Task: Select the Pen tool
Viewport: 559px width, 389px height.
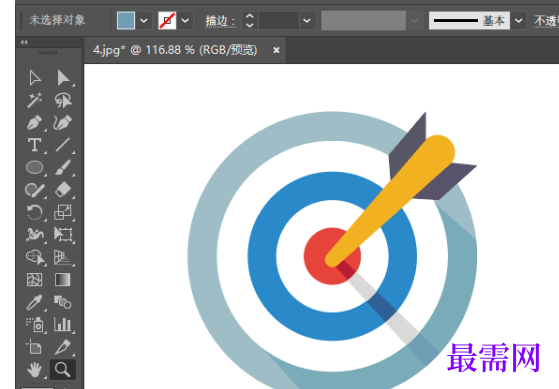Action: click(x=35, y=123)
